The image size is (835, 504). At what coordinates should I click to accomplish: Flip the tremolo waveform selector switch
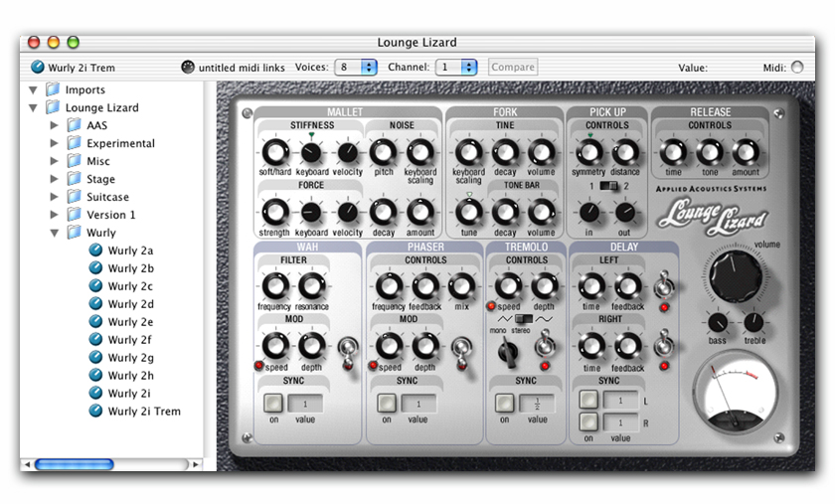coord(525,318)
